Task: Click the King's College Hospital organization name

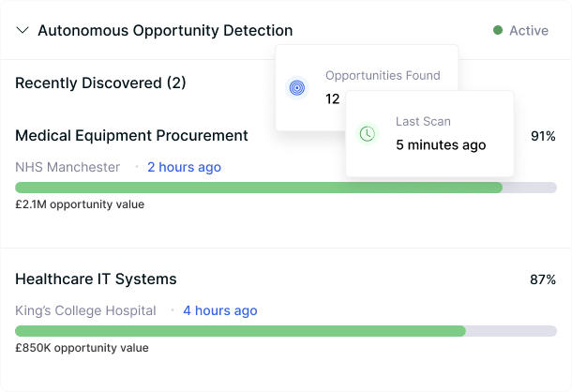Action: (85, 310)
